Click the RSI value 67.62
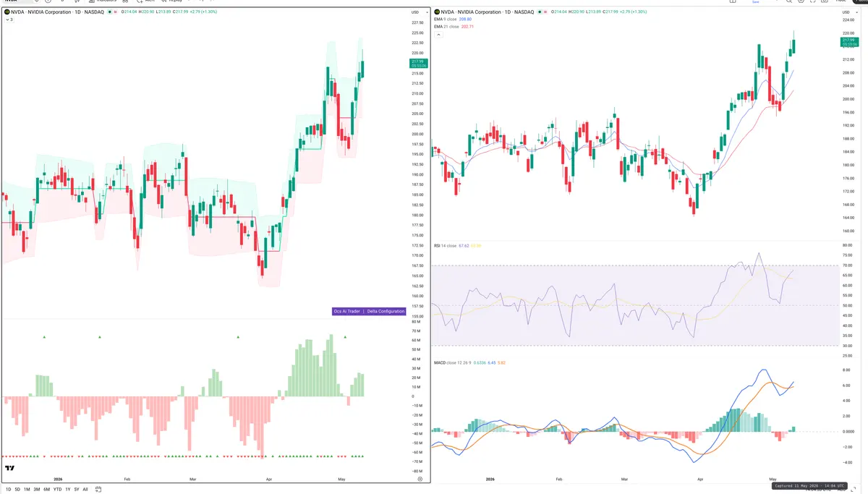This screenshot has height=494, width=868. point(464,246)
